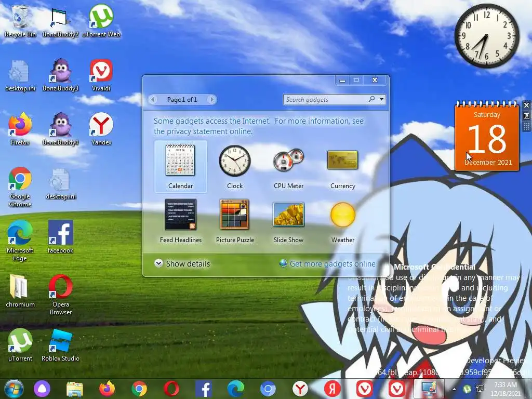Launch Firefox from the taskbar
Viewport: 532px width, 399px height.
(x=107, y=389)
